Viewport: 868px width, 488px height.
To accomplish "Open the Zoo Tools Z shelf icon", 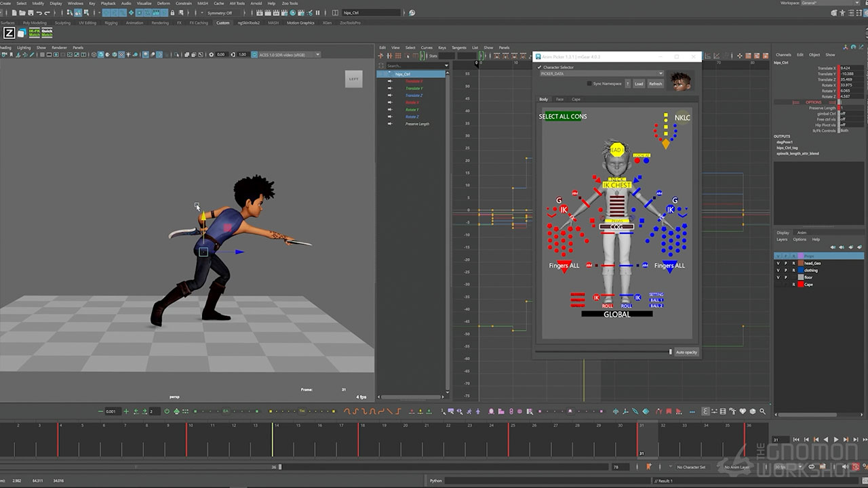I will coord(9,33).
